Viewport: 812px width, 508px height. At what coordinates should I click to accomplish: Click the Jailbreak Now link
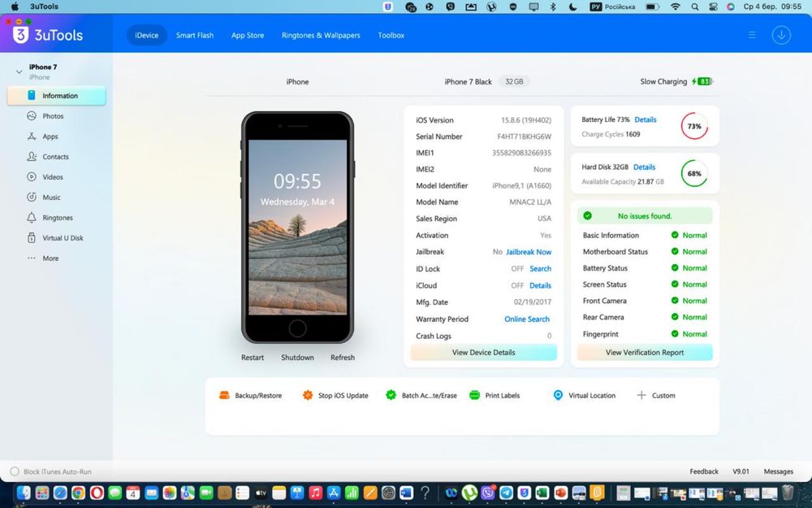coord(529,252)
